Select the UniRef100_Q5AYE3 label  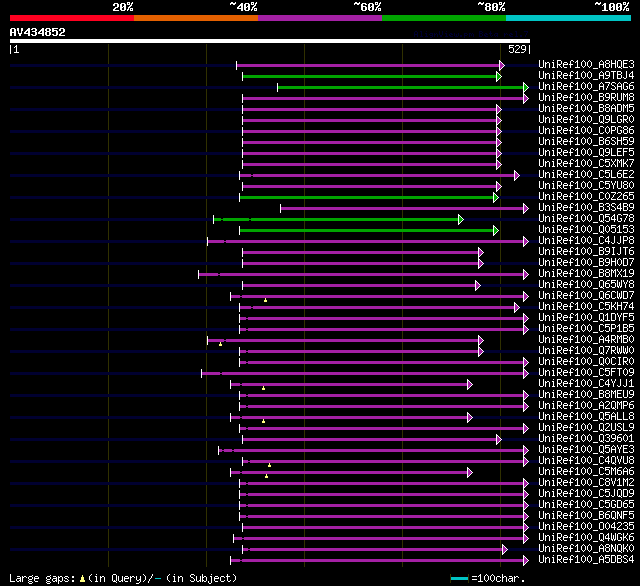(x=586, y=450)
